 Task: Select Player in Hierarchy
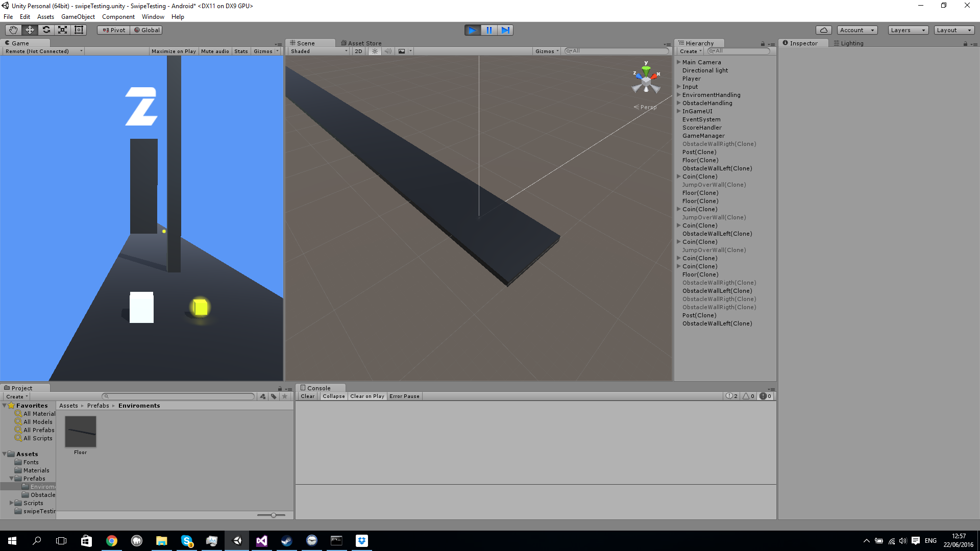point(692,79)
